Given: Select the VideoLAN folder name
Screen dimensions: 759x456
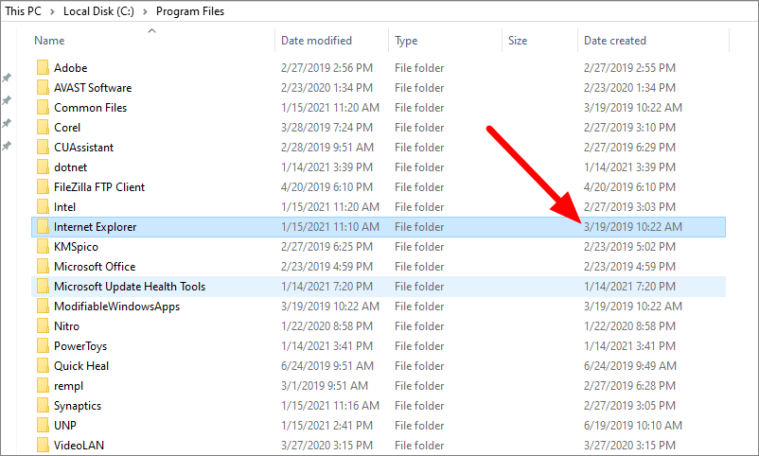Looking at the screenshot, I should 79,445.
